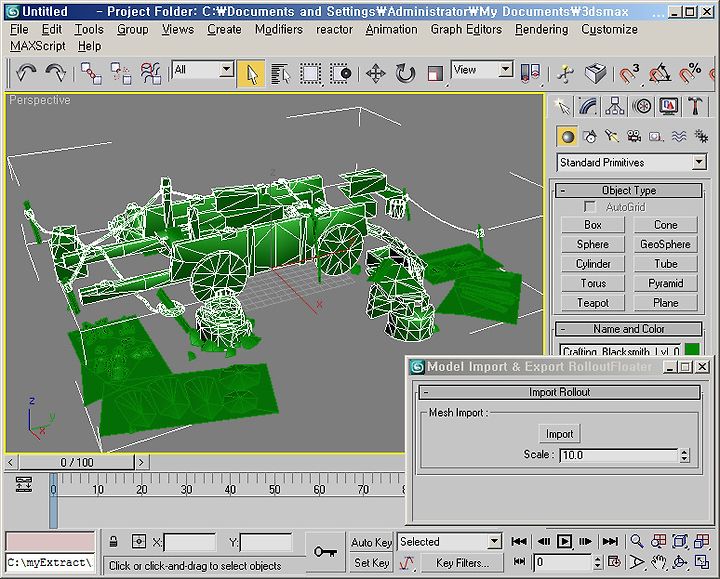The height and width of the screenshot is (579, 720).
Task: Toggle the Percent Snap
Action: click(690, 73)
